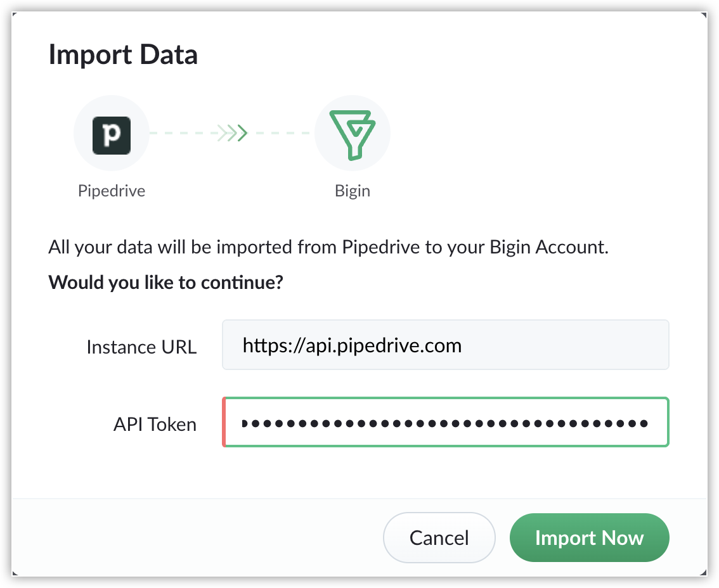Click the Pipedrive logo icon
719x588 pixels.
click(112, 134)
